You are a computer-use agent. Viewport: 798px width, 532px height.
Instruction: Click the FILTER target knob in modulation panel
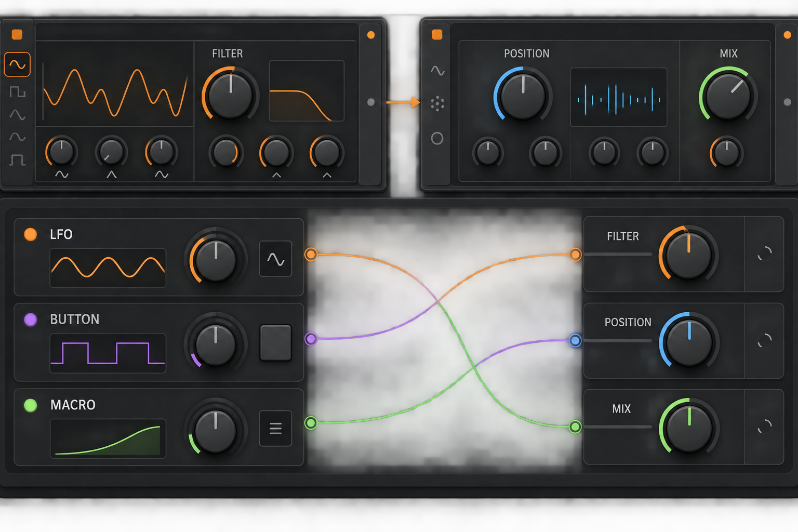pyautogui.click(x=688, y=254)
